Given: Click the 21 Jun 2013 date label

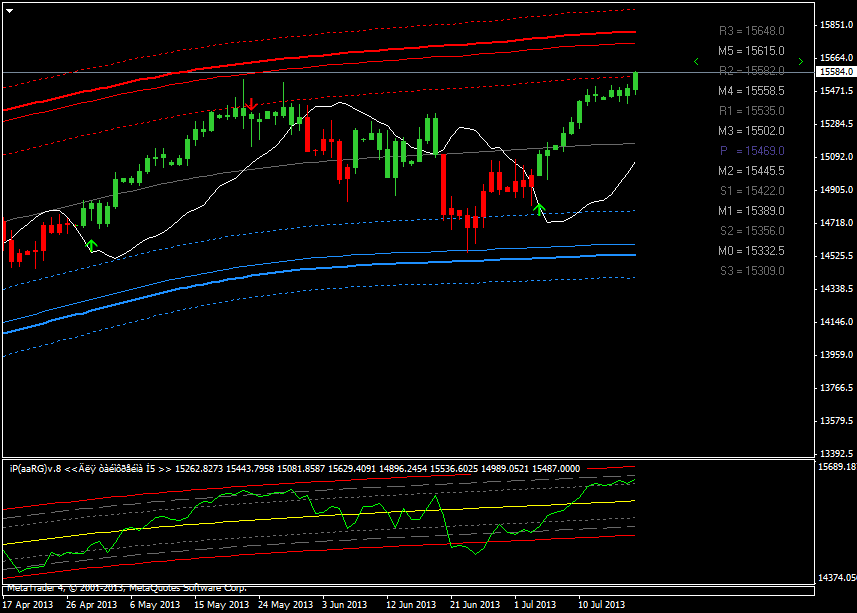Looking at the screenshot, I should pyautogui.click(x=475, y=604).
